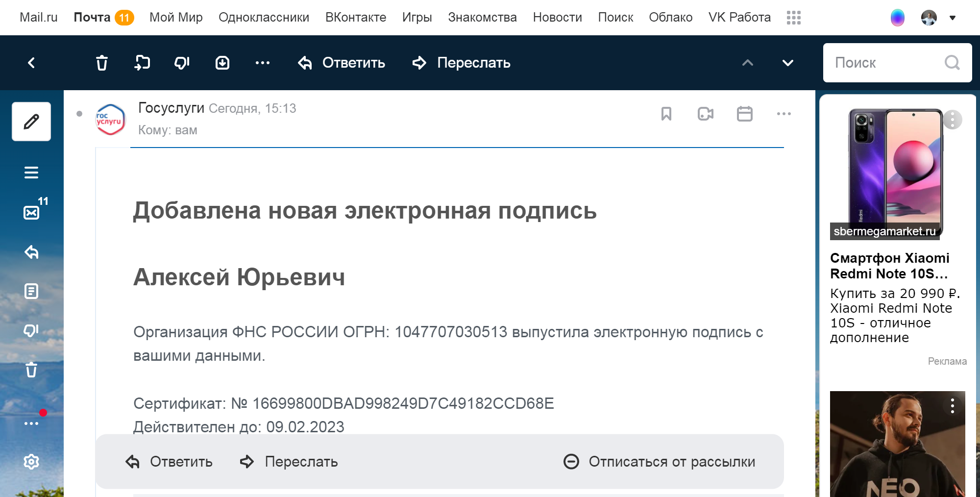Click sender name Госуслуги
The image size is (980, 497).
click(171, 108)
